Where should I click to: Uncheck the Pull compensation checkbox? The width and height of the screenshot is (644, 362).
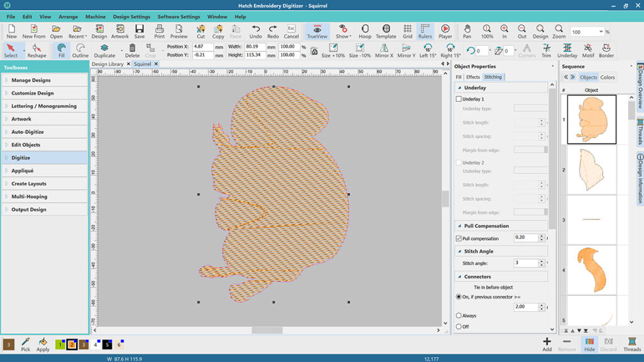coord(458,239)
